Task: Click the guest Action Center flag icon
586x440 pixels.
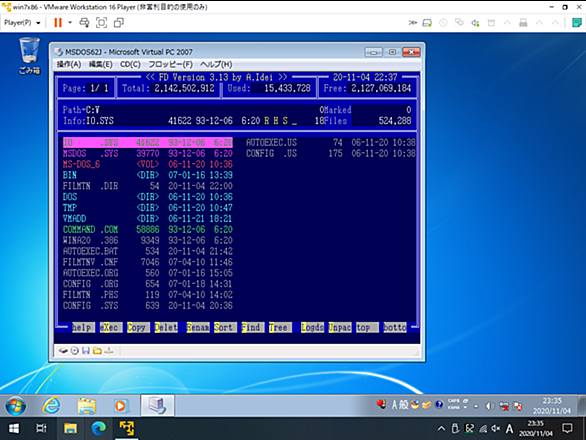Action: [x=518, y=406]
